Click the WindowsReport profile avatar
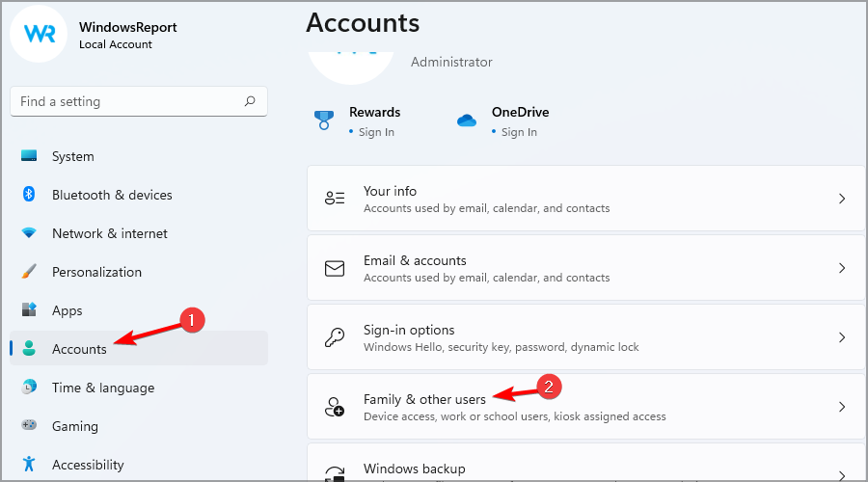This screenshot has width=868, height=482. coord(39,32)
